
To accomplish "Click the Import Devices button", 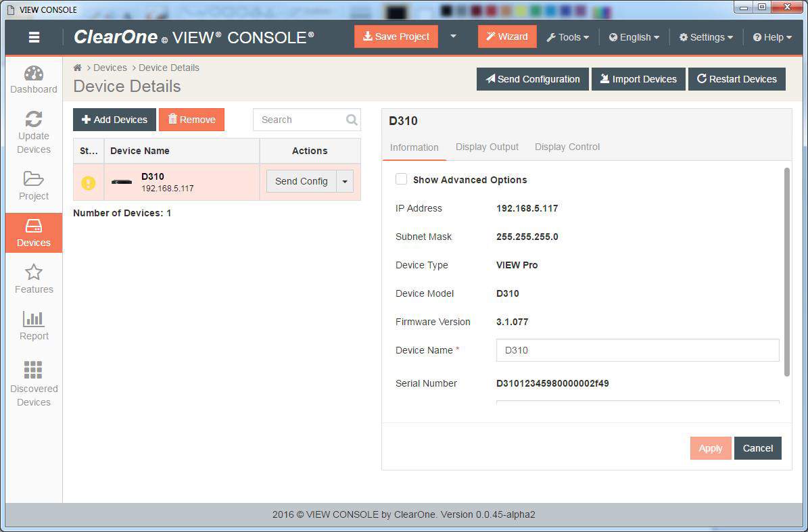I will pos(638,79).
